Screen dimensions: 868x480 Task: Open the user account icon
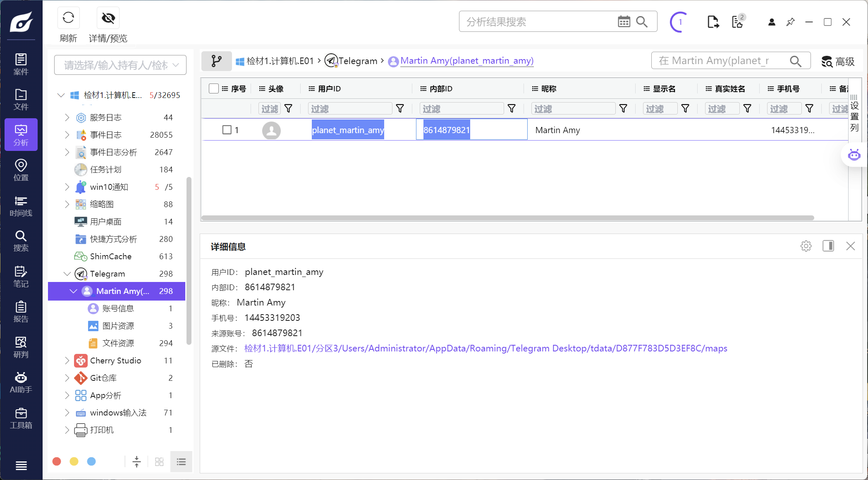772,22
